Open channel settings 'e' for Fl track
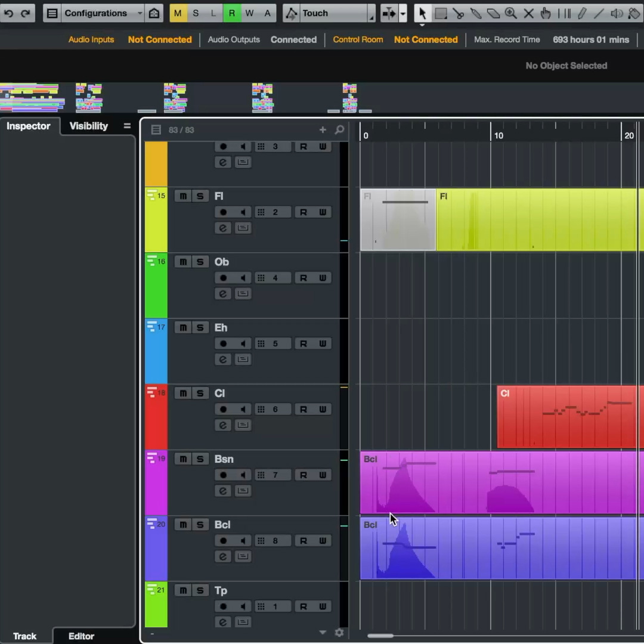Image resolution: width=644 pixels, height=644 pixels. [222, 228]
